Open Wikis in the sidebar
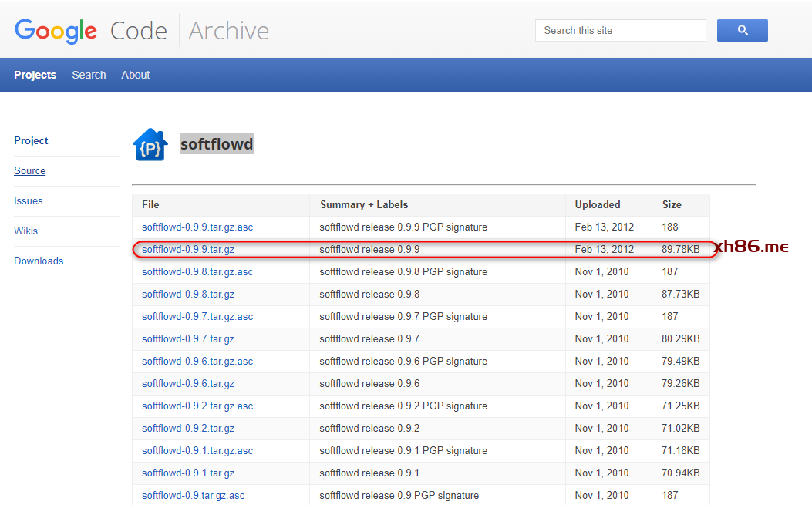 coord(25,231)
